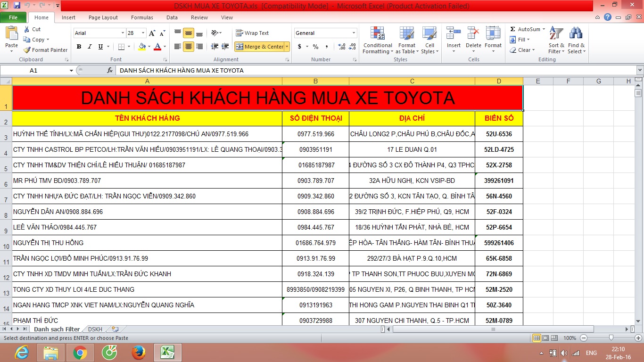Viewport: 644px width, 362px height.
Task: Click the Clear button in Editing
Action: click(x=522, y=50)
